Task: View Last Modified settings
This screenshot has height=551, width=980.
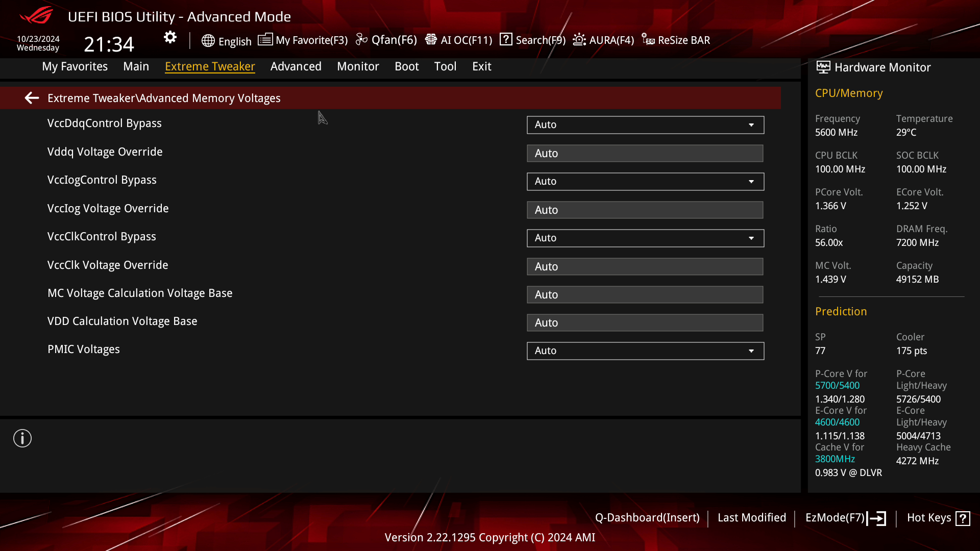Action: (752, 517)
